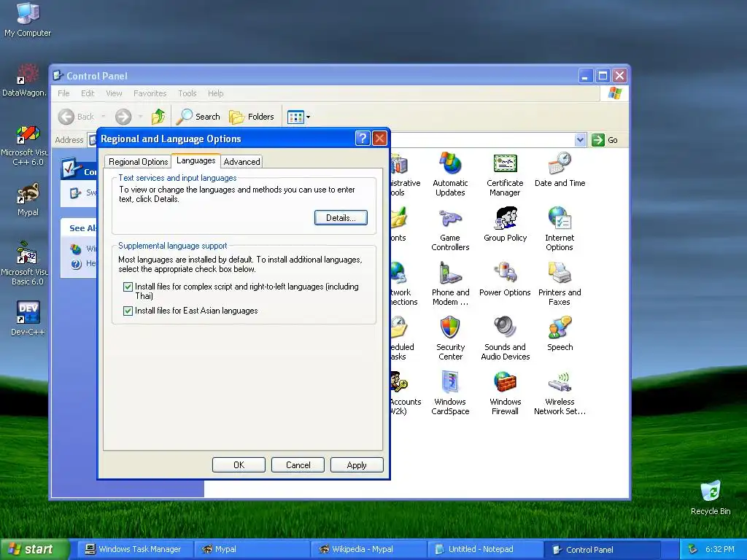Click the dialog's question mark help button
747x560 pixels.
point(363,139)
